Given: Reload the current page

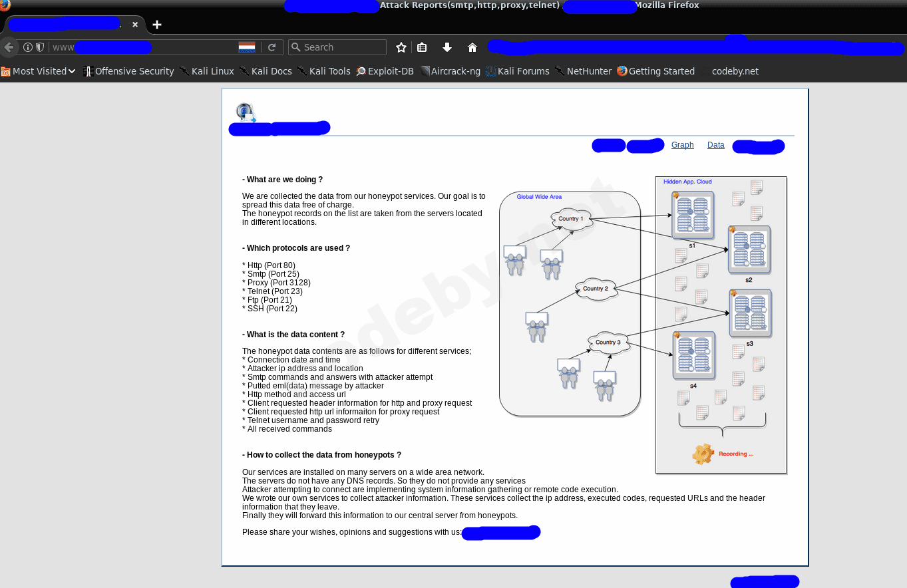Looking at the screenshot, I should (x=272, y=47).
